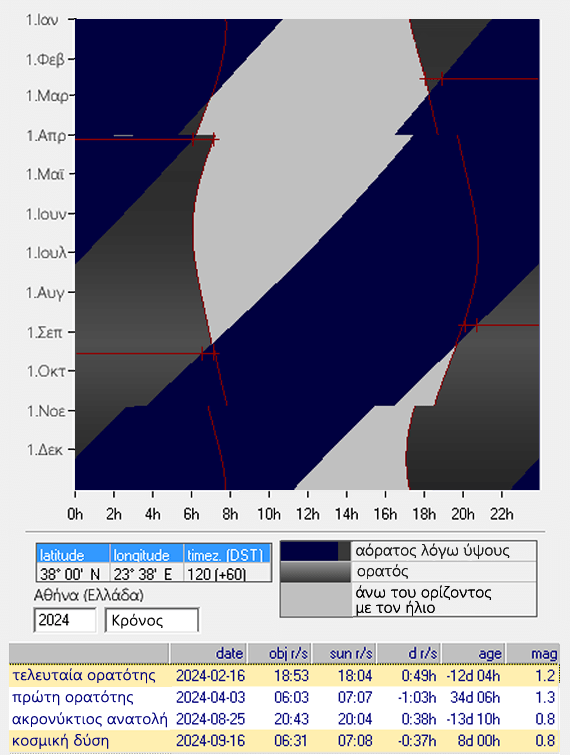Click the red cross marker near 1.Σεπ

pyautogui.click(x=477, y=325)
